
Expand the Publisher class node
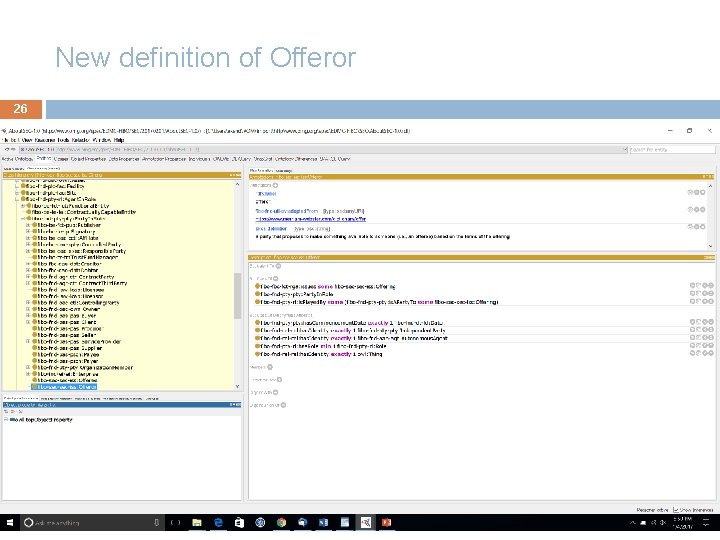coord(28,225)
